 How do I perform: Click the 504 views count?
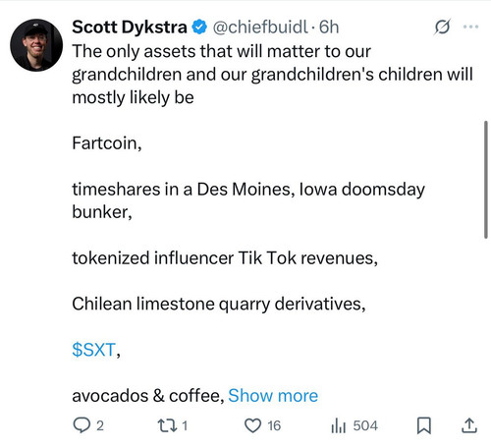point(365,425)
